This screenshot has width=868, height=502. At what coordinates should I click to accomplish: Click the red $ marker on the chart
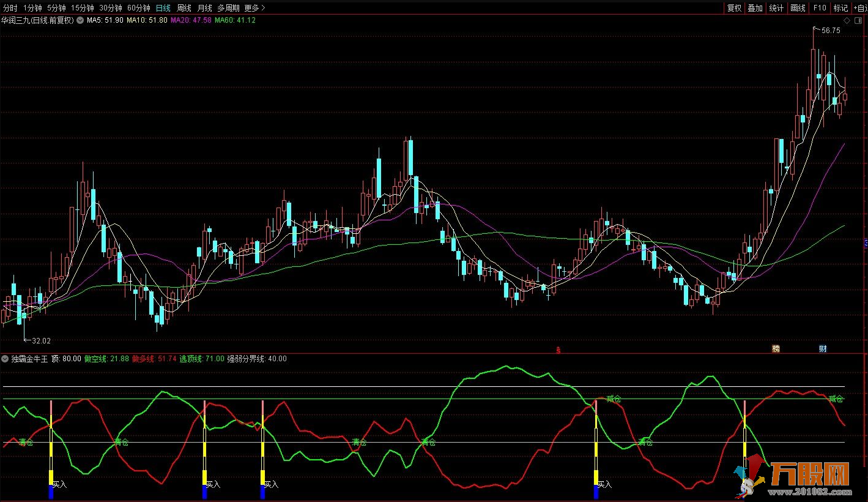coord(558,350)
